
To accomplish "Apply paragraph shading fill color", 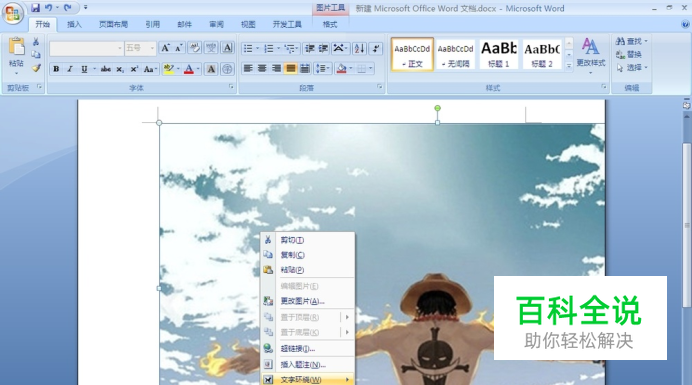I will (x=341, y=69).
